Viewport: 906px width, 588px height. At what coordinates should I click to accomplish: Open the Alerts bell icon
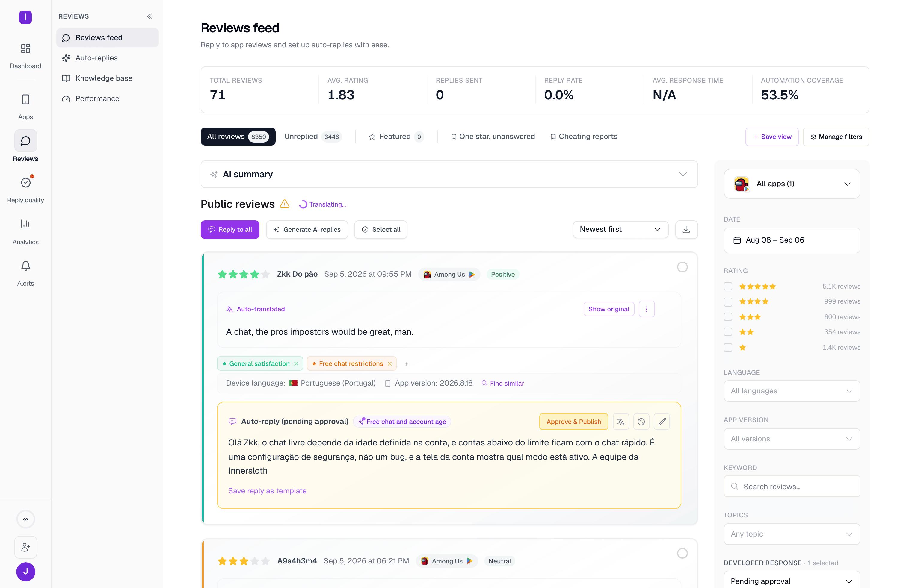tap(25, 266)
